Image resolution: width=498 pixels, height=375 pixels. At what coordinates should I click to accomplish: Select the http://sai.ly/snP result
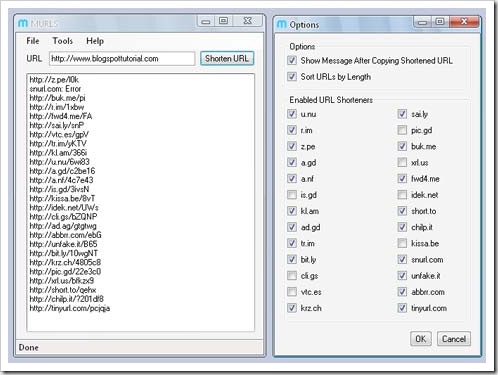pos(57,125)
